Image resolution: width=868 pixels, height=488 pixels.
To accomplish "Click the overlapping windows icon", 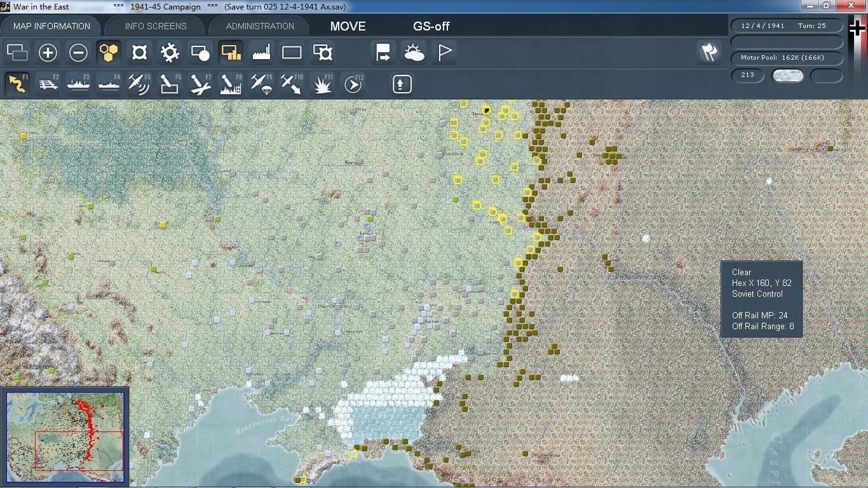I will 17,53.
